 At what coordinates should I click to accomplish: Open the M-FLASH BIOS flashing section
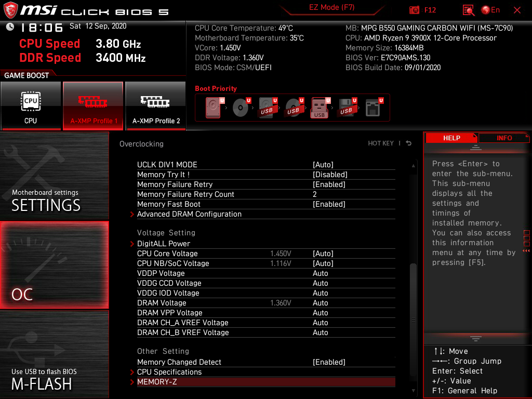tap(54, 354)
